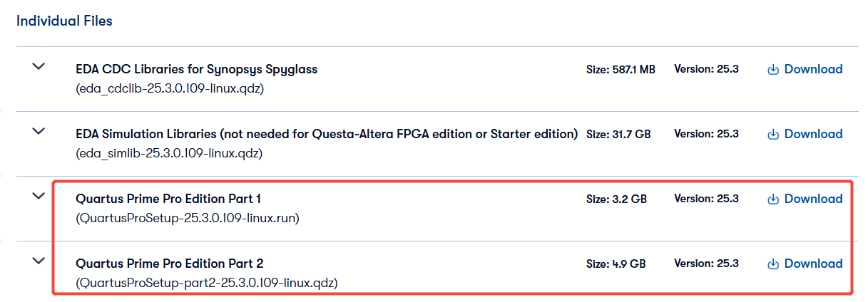The height and width of the screenshot is (302, 868).
Task: Expand Quartus Prime Pro Edition Part 2
Action: pos(39,261)
